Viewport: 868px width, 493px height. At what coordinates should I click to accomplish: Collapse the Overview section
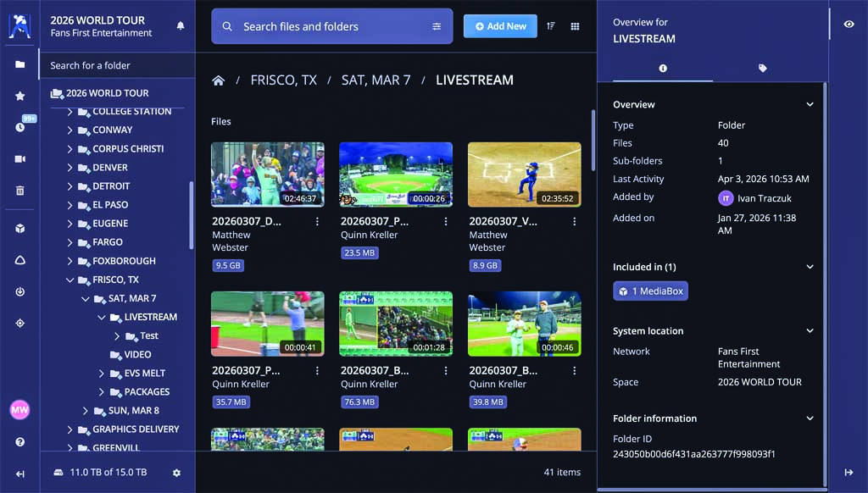(x=810, y=104)
